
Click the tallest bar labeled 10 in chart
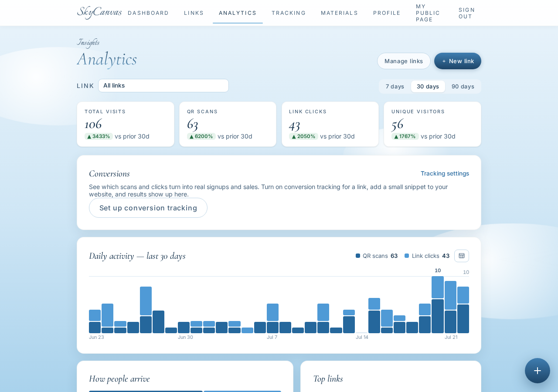coord(438,304)
